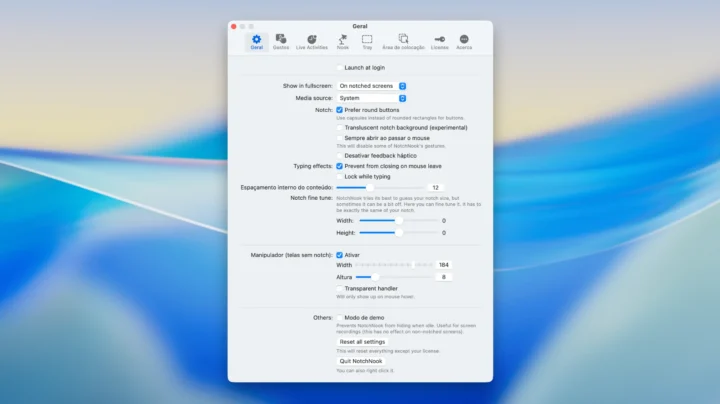
Task: Switch to the Gestos tab
Action: (x=280, y=41)
